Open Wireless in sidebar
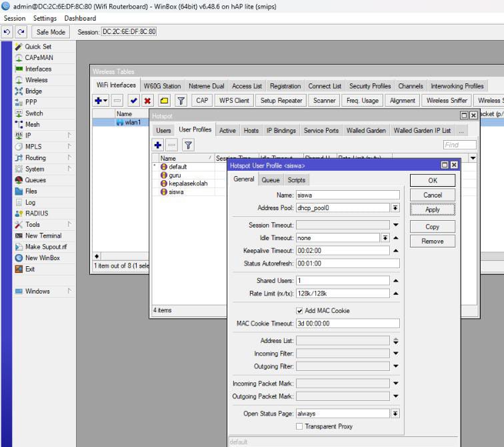The width and height of the screenshot is (504, 447). point(36,80)
